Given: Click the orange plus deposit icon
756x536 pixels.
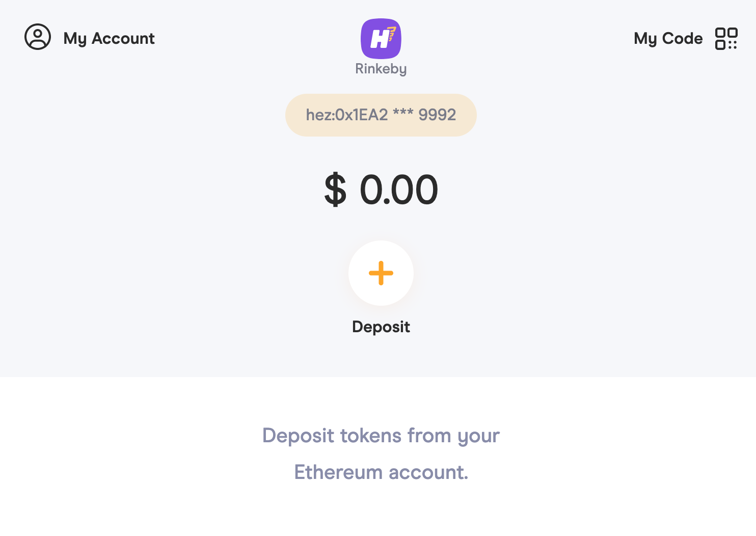Looking at the screenshot, I should pyautogui.click(x=381, y=273).
